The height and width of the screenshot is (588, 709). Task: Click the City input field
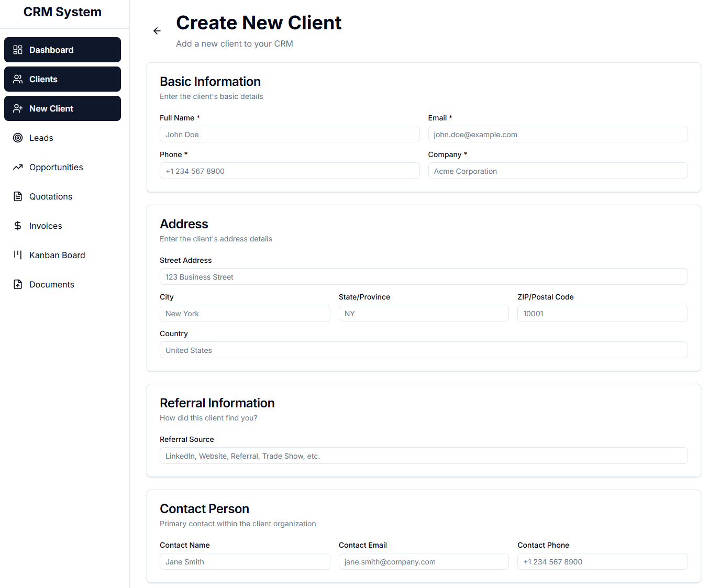pyautogui.click(x=245, y=313)
